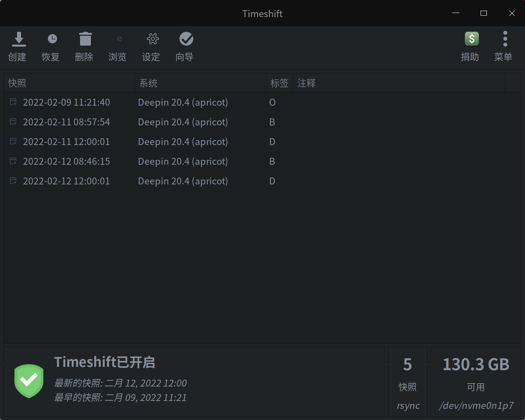
Task: Click system cell of 2022-02-09 snapshot
Action: 183,102
